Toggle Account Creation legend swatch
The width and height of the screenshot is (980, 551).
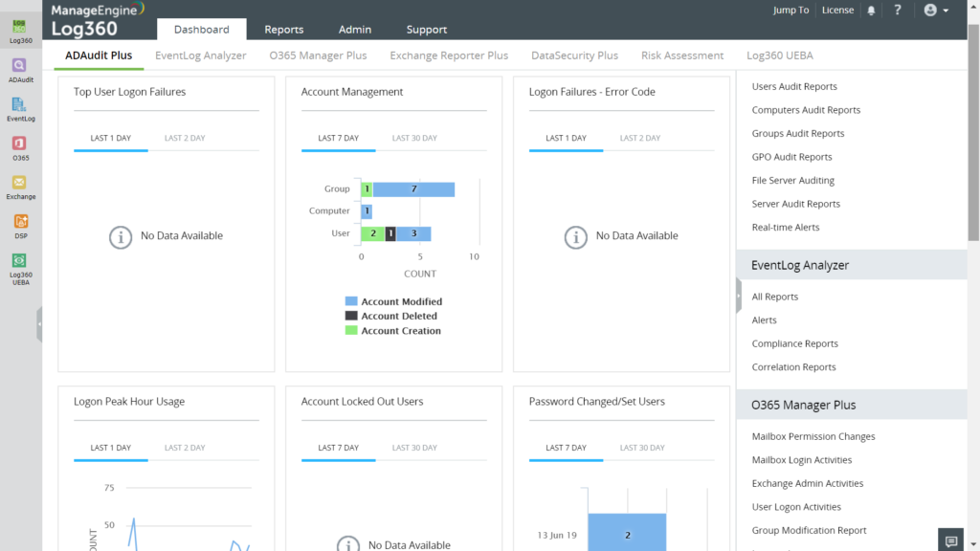click(x=351, y=330)
